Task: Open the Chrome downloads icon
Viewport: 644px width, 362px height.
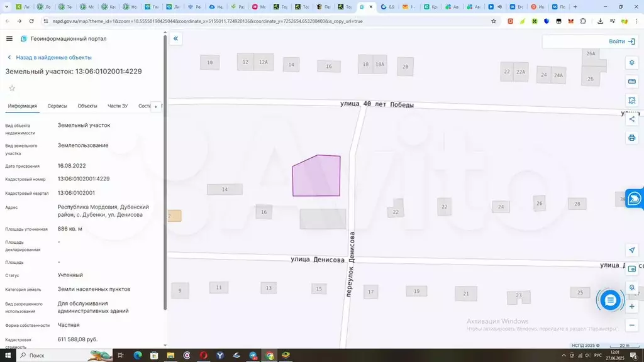Action: (600, 21)
